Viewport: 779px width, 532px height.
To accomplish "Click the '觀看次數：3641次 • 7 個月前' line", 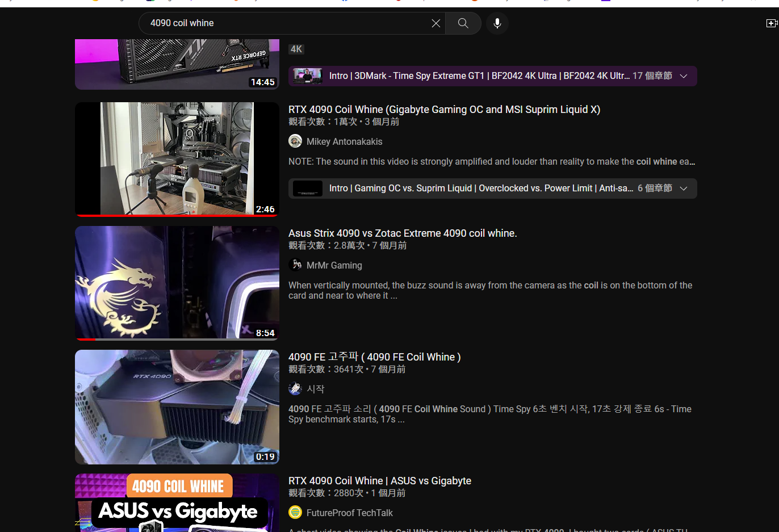I will pos(347,370).
